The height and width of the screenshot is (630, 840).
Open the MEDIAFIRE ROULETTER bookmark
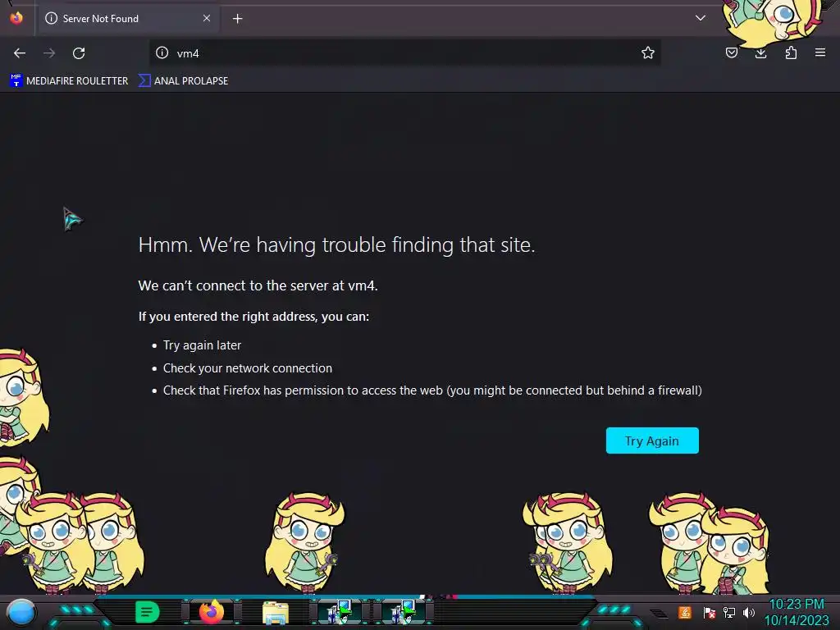click(x=69, y=81)
